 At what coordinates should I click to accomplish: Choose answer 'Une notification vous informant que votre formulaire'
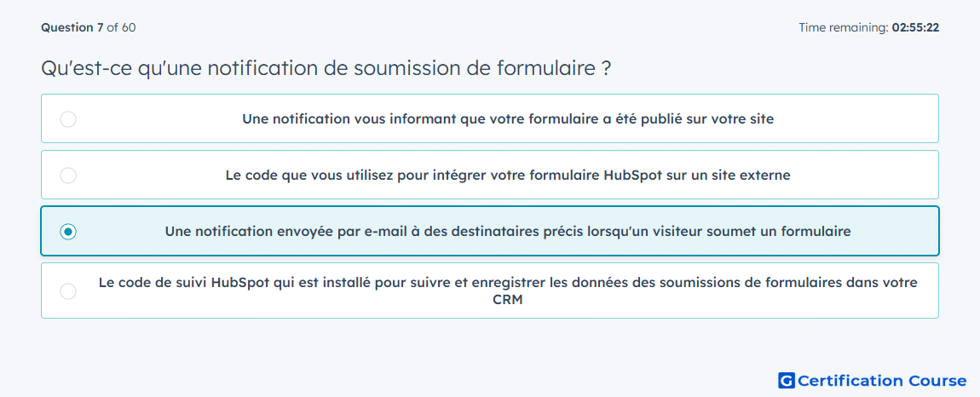coord(490,118)
